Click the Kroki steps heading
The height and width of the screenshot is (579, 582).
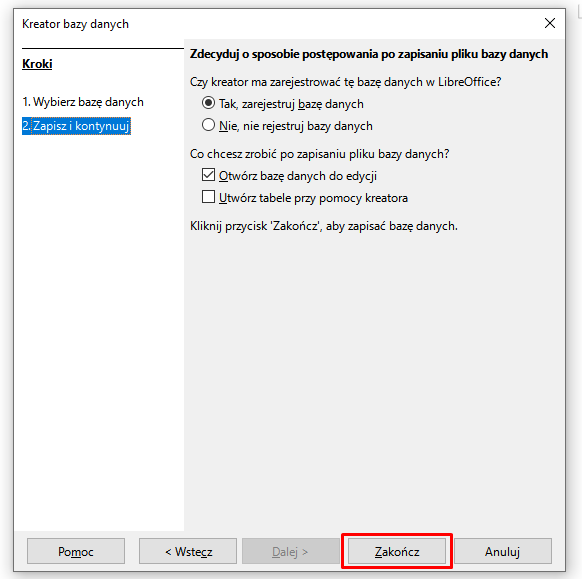pyautogui.click(x=37, y=64)
